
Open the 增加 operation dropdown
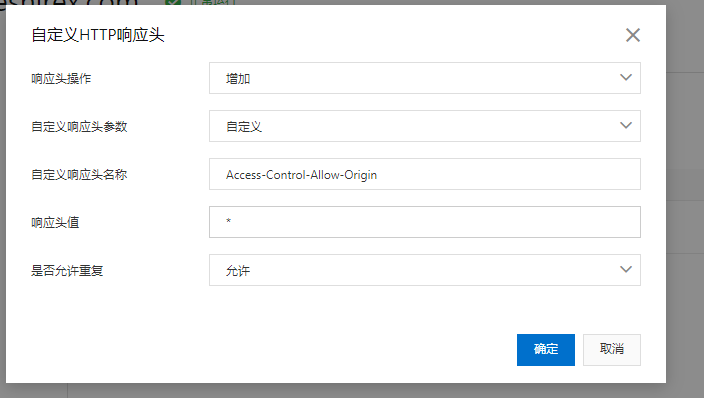(425, 78)
